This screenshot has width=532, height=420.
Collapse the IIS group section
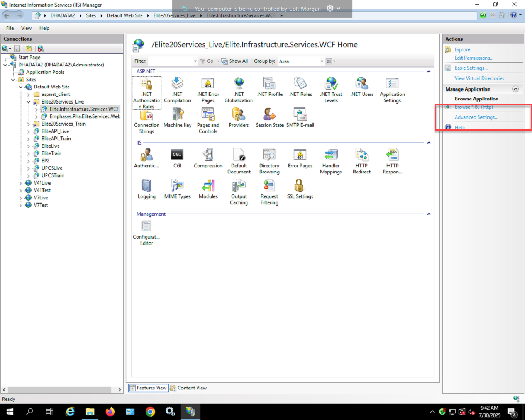(429, 143)
